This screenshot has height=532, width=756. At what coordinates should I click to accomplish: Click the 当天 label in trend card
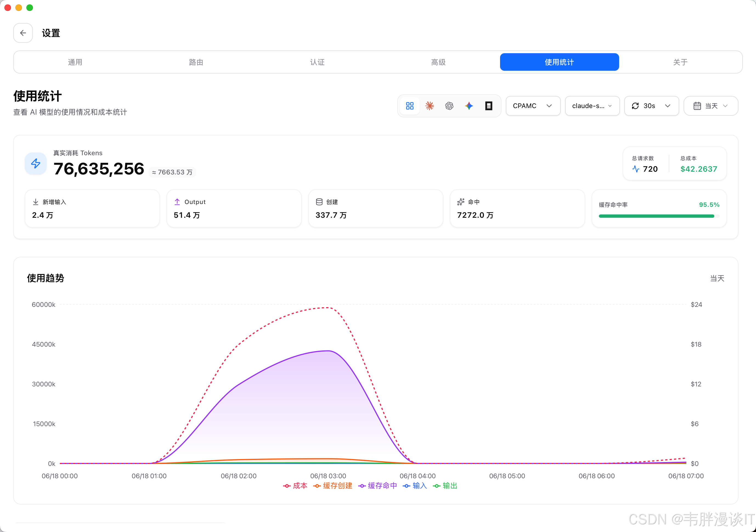pos(717,279)
